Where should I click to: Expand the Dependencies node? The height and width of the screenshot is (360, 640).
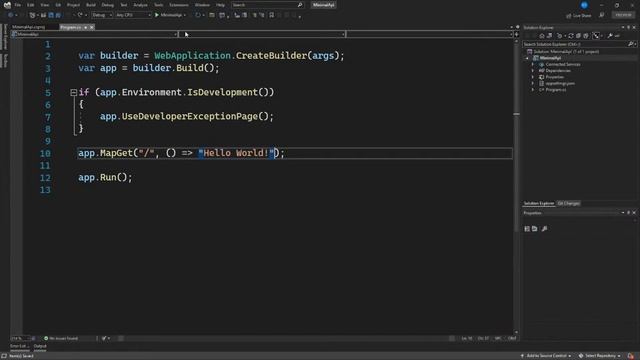[x=533, y=71]
